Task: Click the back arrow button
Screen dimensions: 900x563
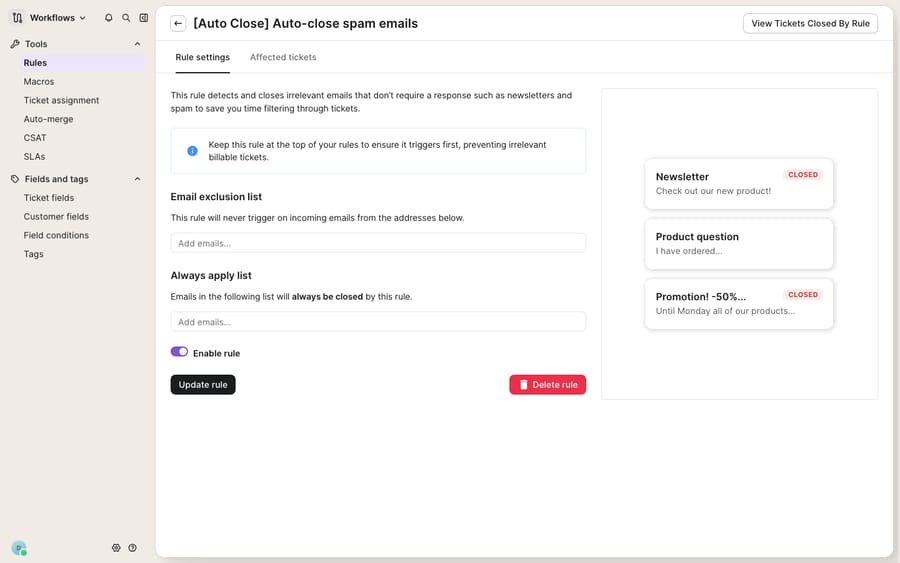Action: coord(178,24)
